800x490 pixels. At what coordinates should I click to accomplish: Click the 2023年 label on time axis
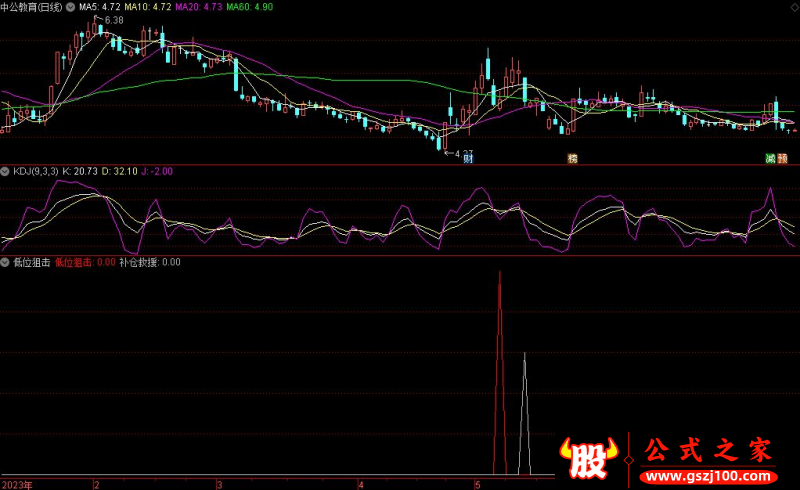click(x=16, y=484)
